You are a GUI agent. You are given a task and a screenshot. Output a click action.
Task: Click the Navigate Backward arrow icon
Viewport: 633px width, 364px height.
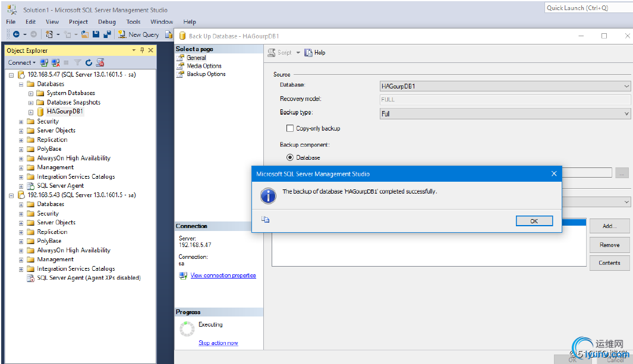tap(16, 34)
